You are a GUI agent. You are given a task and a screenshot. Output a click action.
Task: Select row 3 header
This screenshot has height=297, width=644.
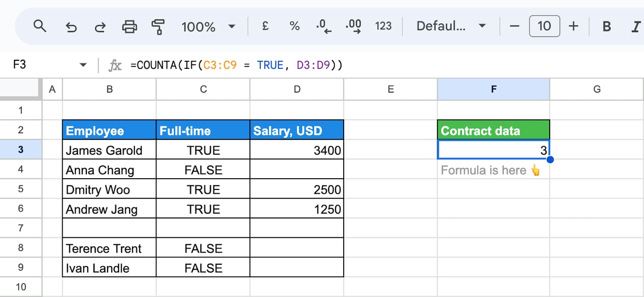coord(21,150)
